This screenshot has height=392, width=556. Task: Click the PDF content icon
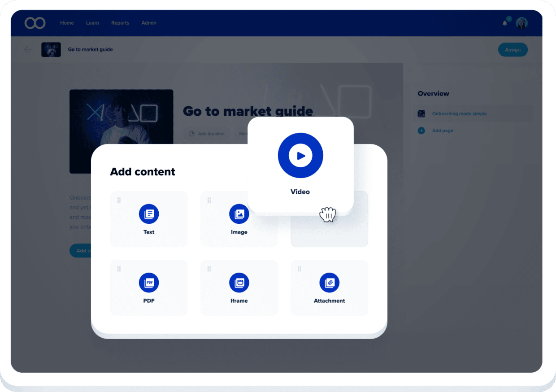pos(148,283)
